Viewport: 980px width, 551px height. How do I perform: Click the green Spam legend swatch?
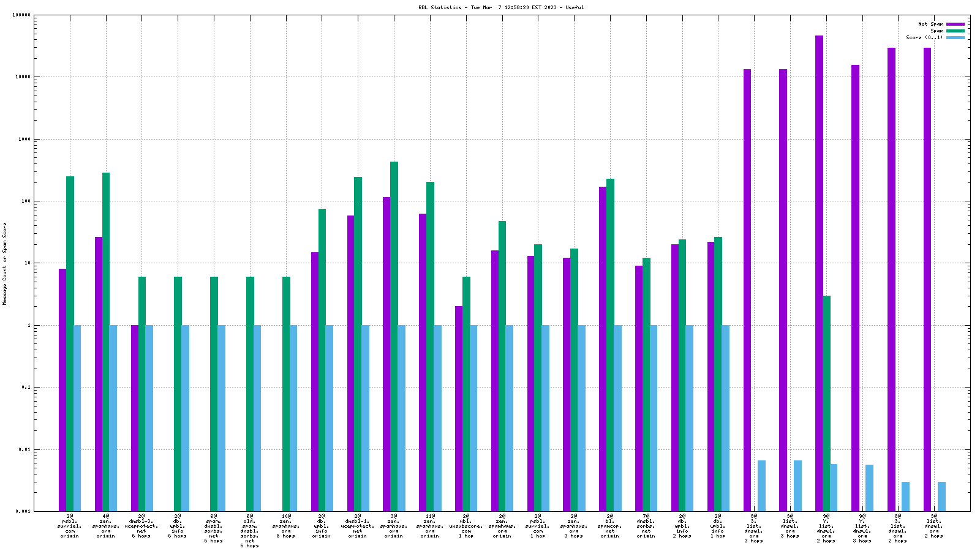coord(955,31)
